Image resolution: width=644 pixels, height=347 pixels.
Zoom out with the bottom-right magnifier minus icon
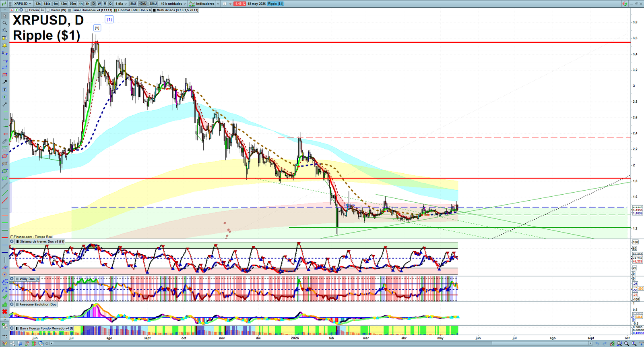pyautogui.click(x=627, y=343)
